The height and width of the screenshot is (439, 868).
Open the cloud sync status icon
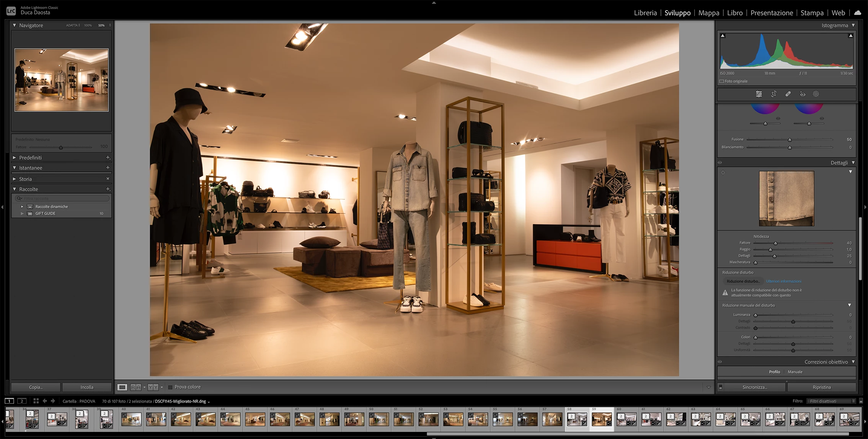pyautogui.click(x=858, y=13)
